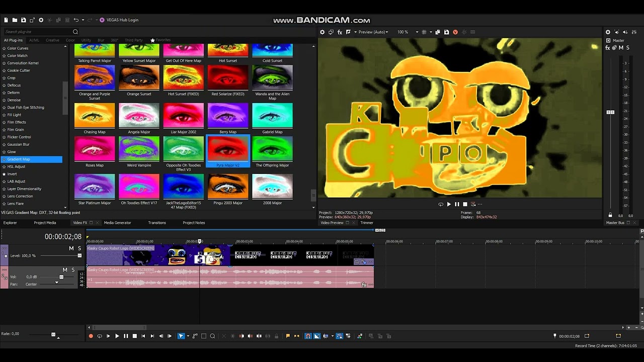Select Gaussian Blur in plug-in list
Screen dimensions: 644x362
tap(18, 144)
